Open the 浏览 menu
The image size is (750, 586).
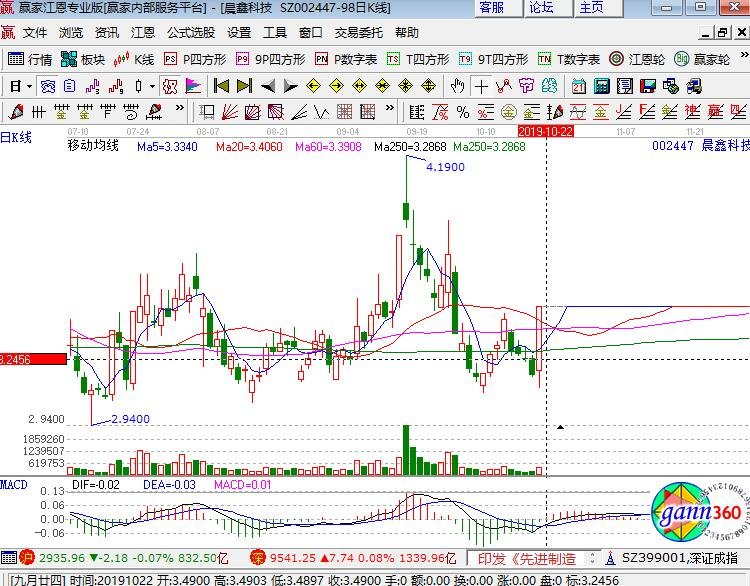pos(71,33)
